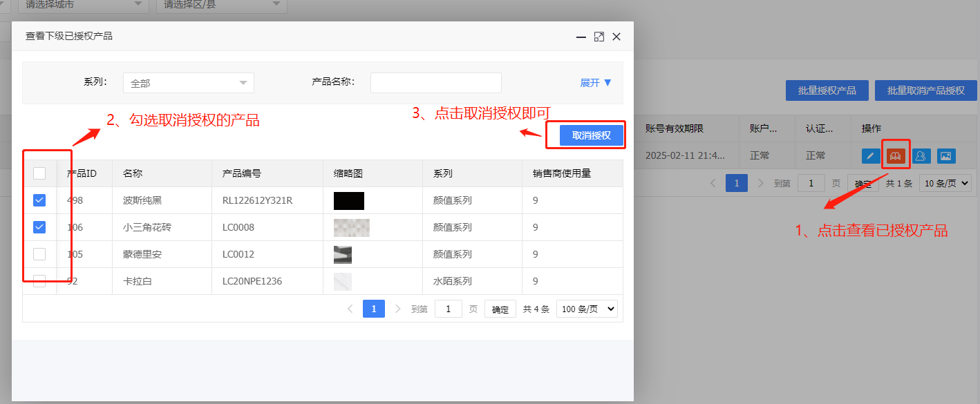
Task: Click the edit pencil icon in the 操作 column
Action: tap(871, 156)
